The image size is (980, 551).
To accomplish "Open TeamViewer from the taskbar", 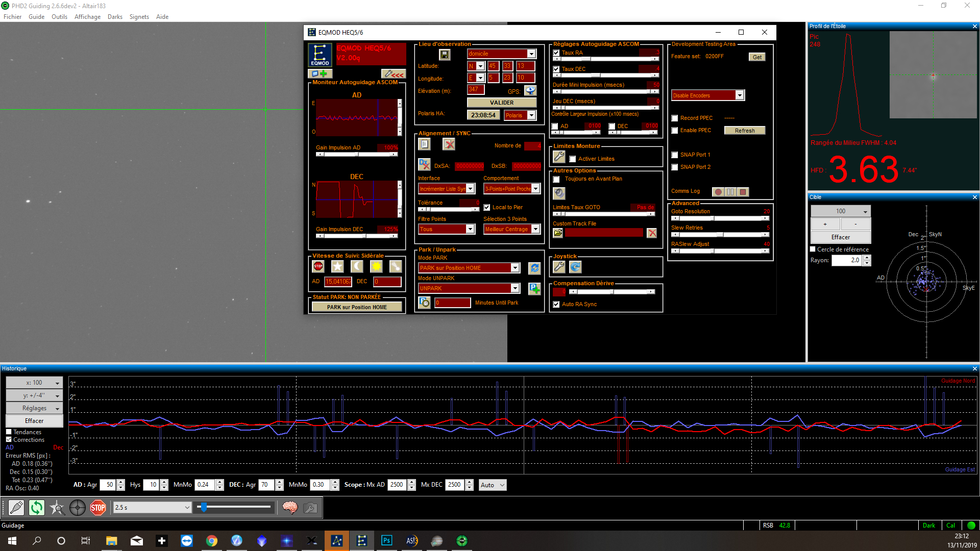I will [x=187, y=541].
